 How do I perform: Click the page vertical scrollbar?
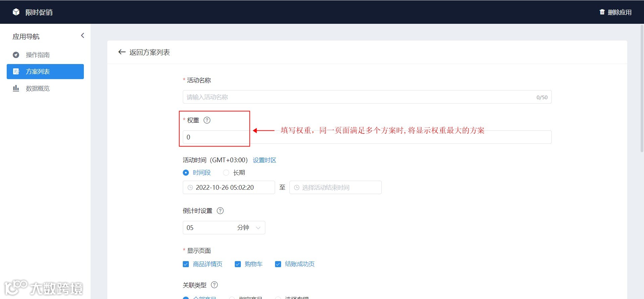[642, 89]
